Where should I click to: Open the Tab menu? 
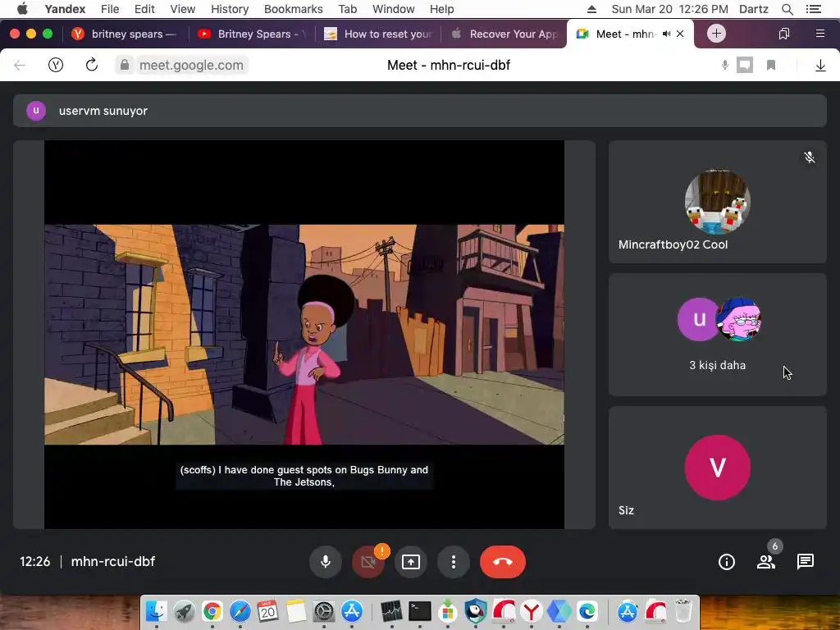[x=347, y=9]
